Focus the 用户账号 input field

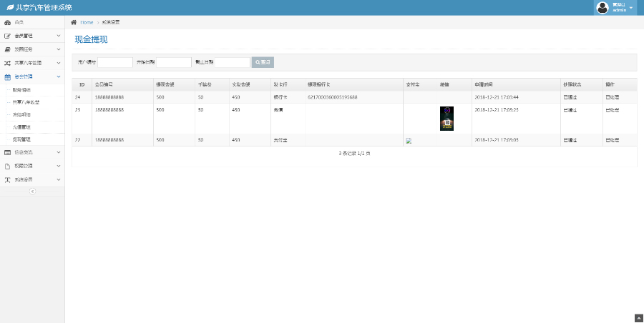point(115,62)
